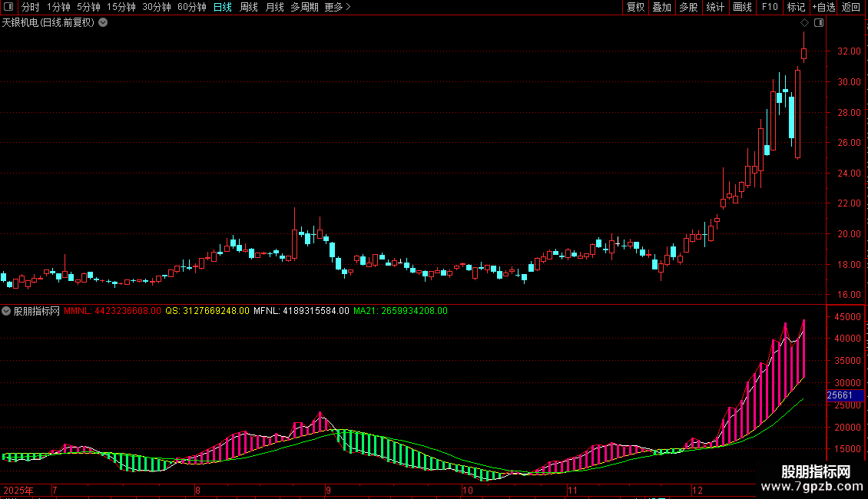Switch to 月线 monthly chart
868x499 pixels.
(x=274, y=7)
